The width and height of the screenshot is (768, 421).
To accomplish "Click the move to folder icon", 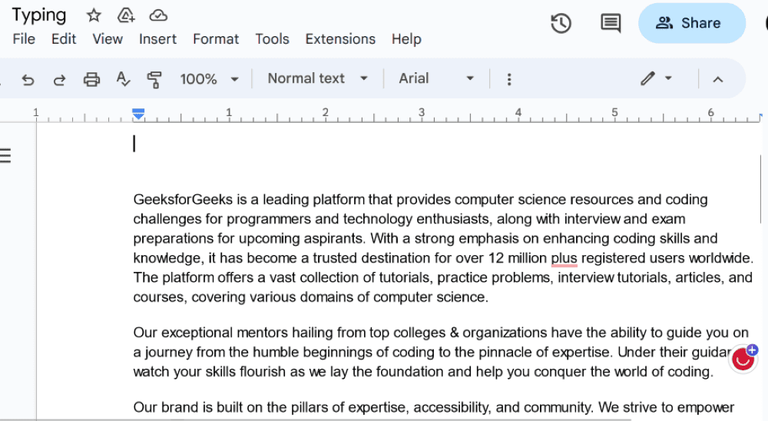I will coord(126,15).
